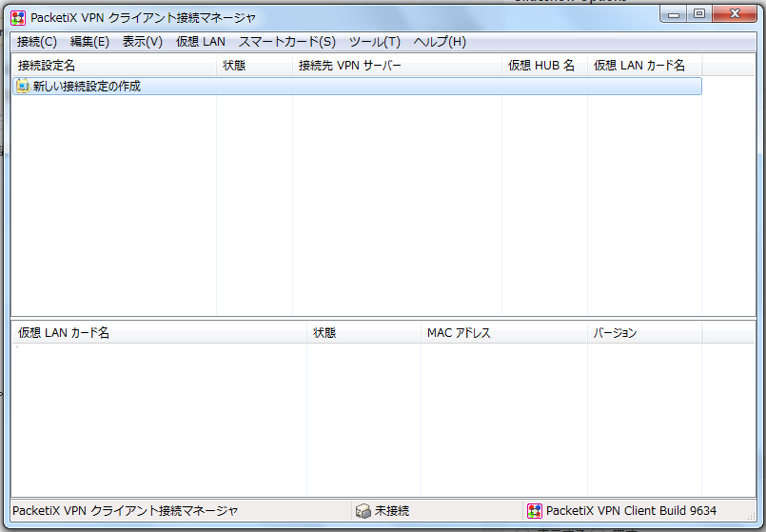
Task: Open the ツール(T) menu
Action: point(375,42)
